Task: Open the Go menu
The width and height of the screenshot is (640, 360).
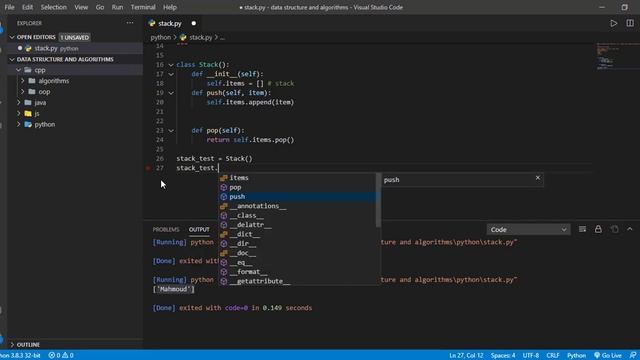Action: tap(100, 7)
